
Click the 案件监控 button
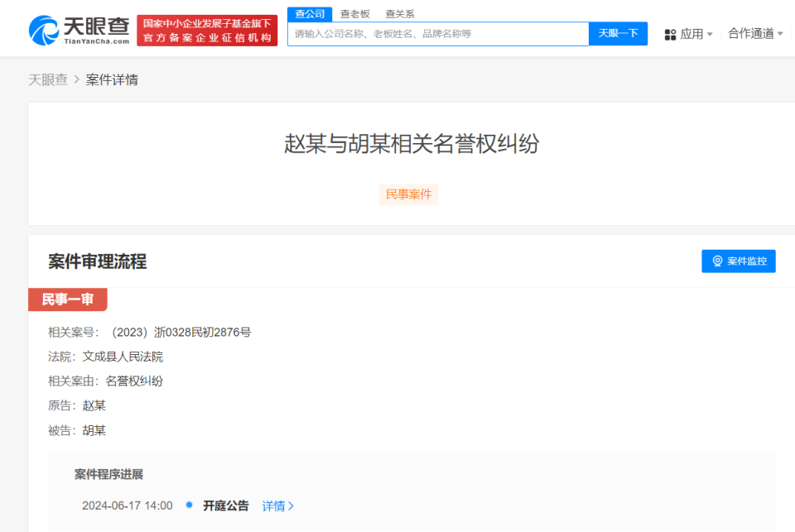[x=738, y=261]
